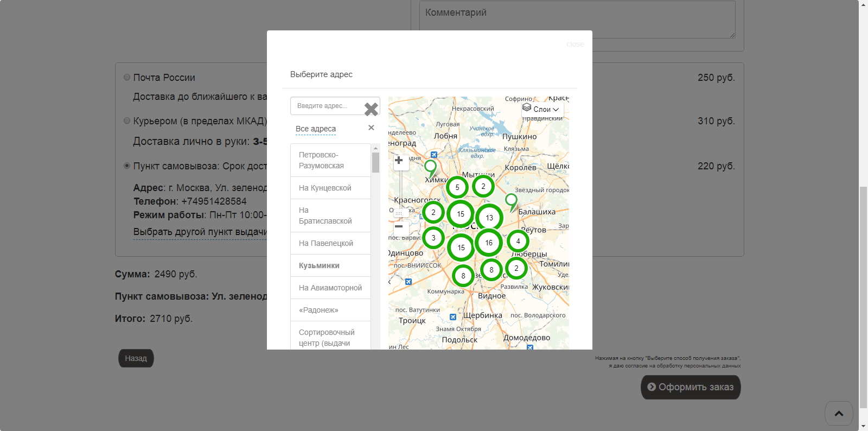This screenshot has width=868, height=431.
Task: Choose На Братиславской pickup point
Action: tap(330, 215)
